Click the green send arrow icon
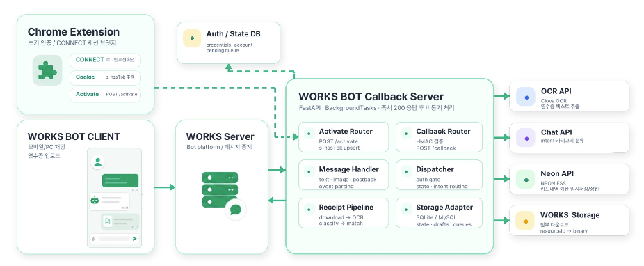 pyautogui.click(x=135, y=238)
